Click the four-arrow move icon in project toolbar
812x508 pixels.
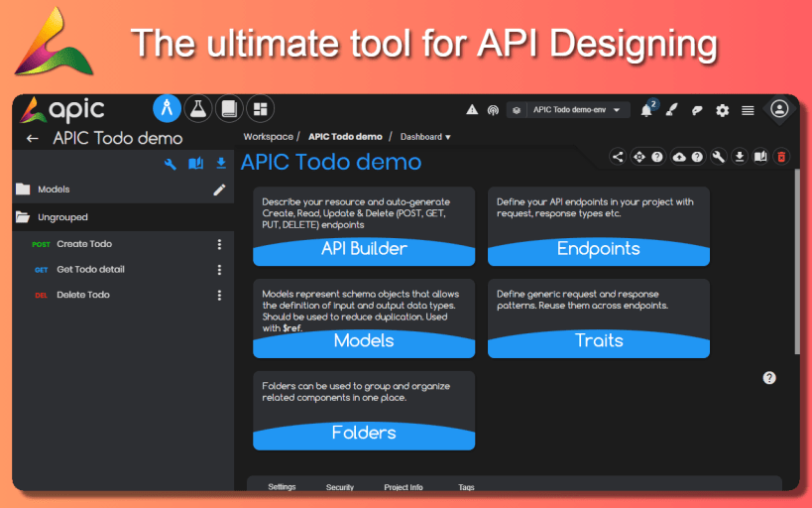639,157
